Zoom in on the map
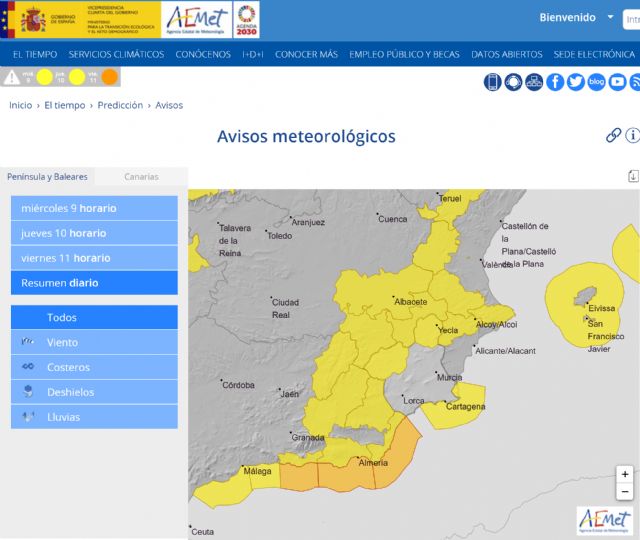Viewport: 640px width, 540px height. point(625,474)
